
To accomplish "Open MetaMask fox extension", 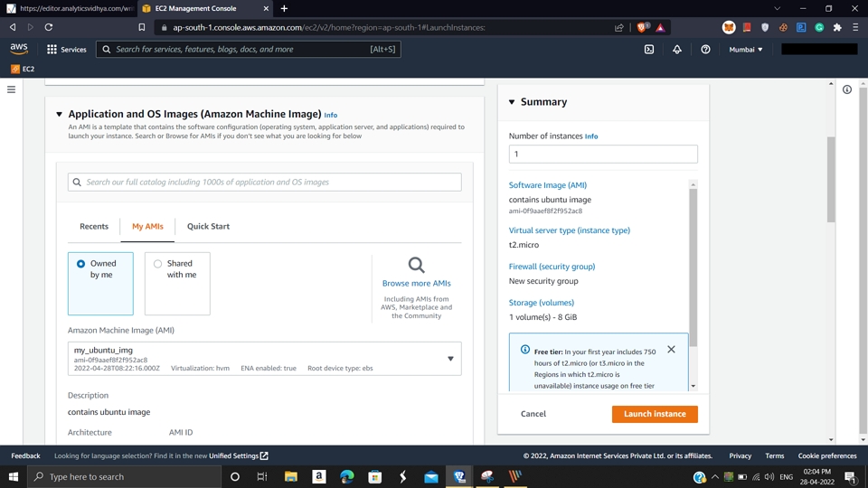I will point(729,27).
